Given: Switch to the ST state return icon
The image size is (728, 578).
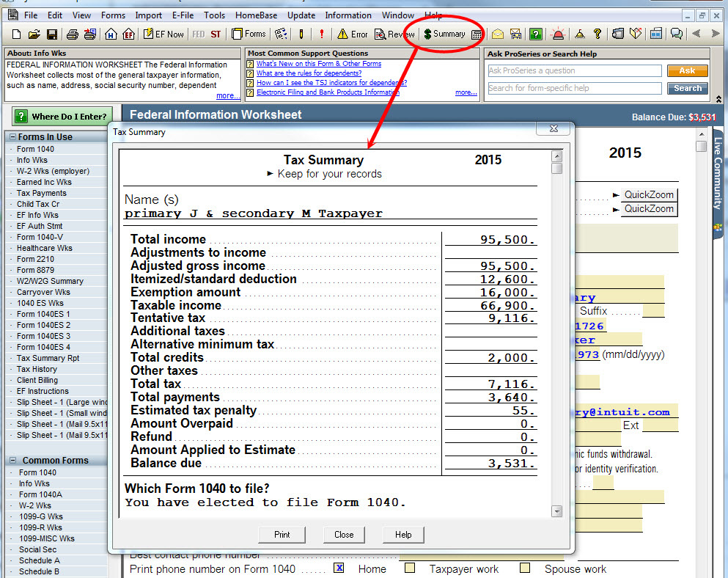Looking at the screenshot, I should (216, 34).
